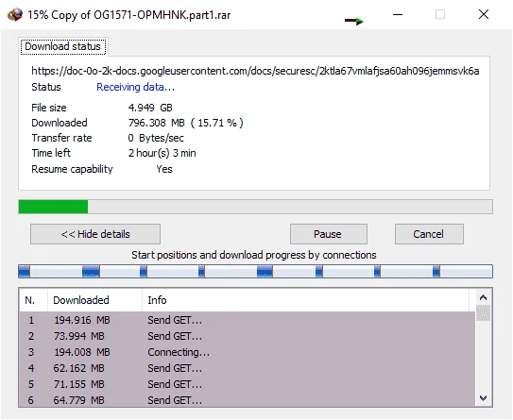Click the Downloaded column header

[x=94, y=300]
